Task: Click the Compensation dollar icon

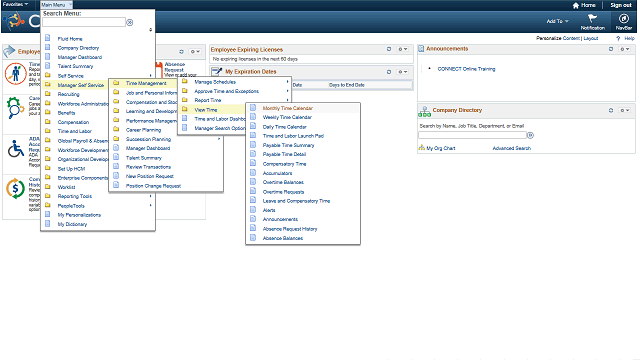Action: pos(16,189)
